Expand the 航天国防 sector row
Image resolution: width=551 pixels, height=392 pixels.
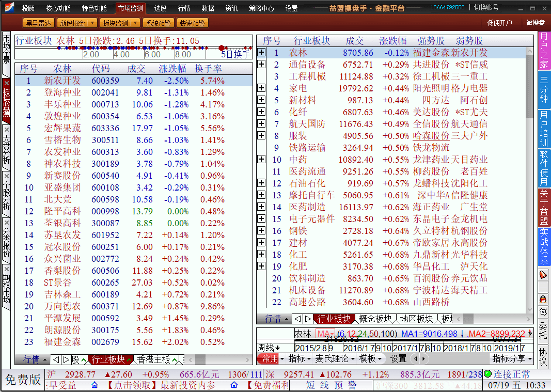(261, 123)
